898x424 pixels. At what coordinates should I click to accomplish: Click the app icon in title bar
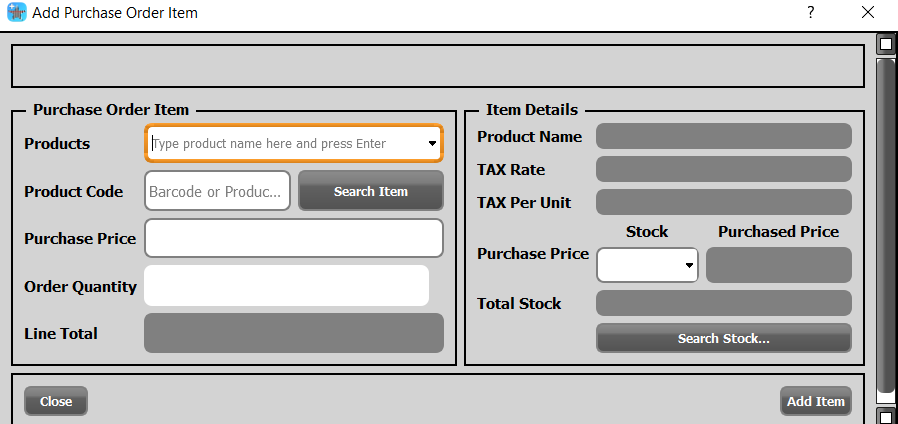click(x=16, y=13)
